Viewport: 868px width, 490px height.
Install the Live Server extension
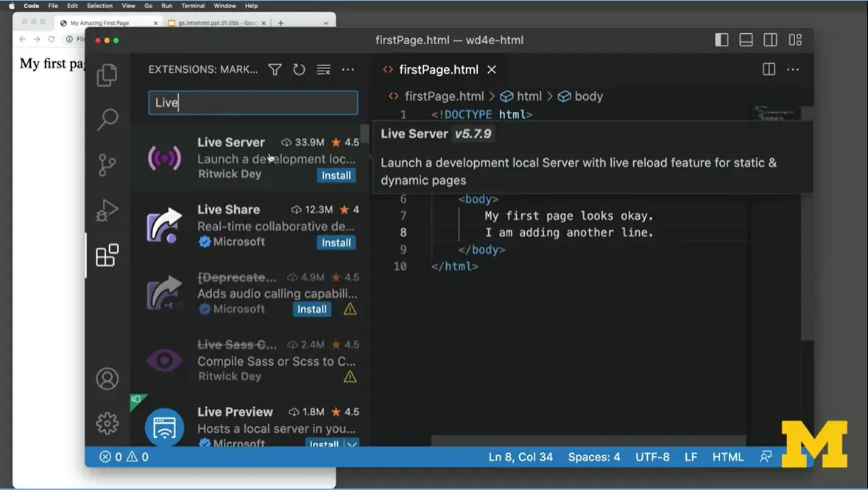[x=336, y=175]
